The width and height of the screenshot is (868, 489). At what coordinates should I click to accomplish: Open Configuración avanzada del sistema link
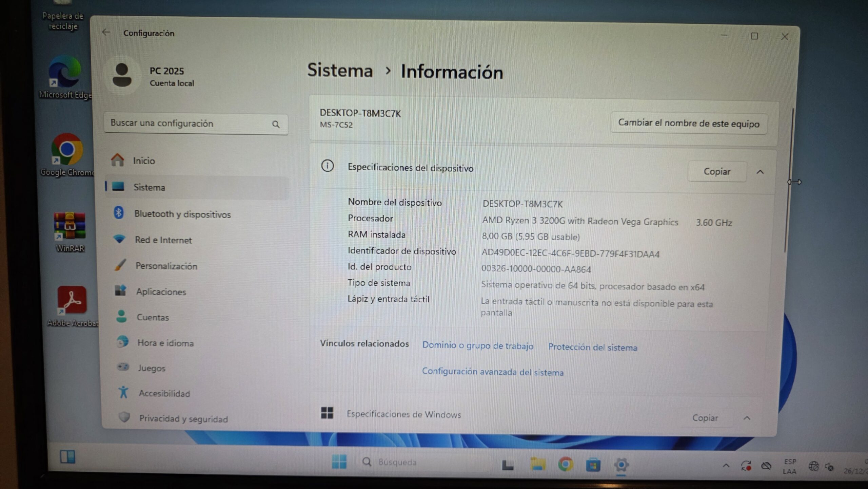pyautogui.click(x=492, y=372)
